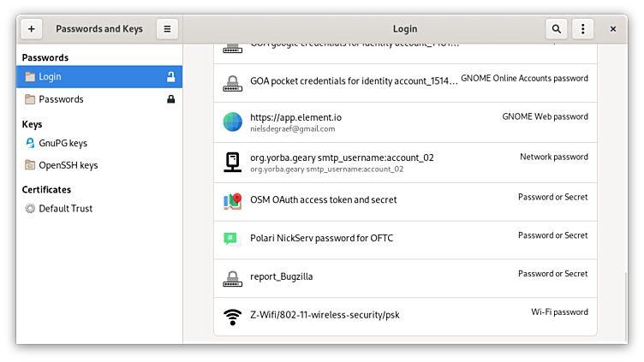Click the Password or Secret label on the report_Bugzilla row

click(x=553, y=274)
